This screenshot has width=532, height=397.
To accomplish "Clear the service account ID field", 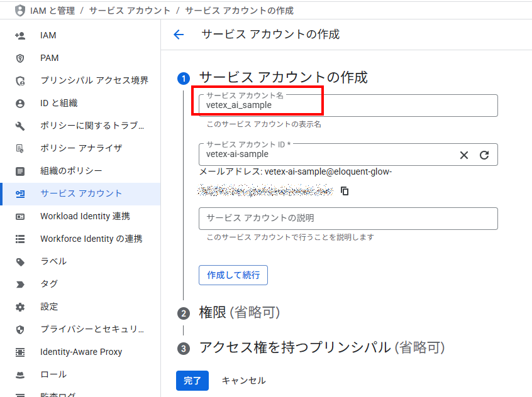I will (464, 155).
